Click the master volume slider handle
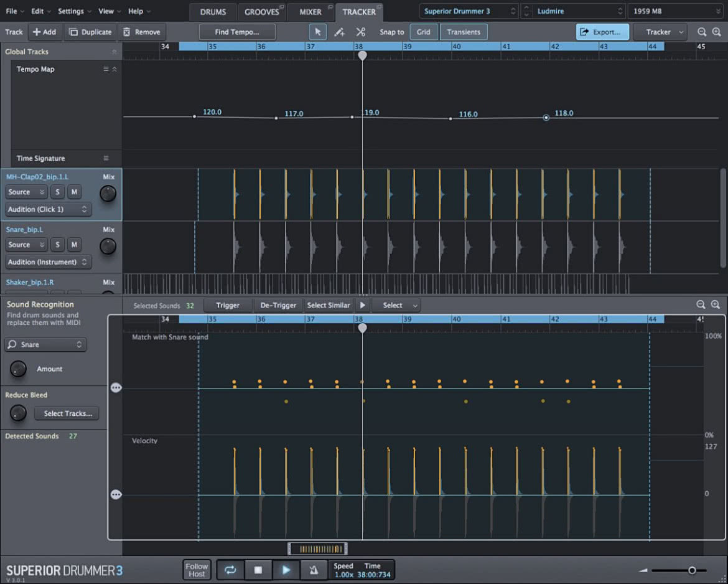This screenshot has height=584, width=728. 692,570
